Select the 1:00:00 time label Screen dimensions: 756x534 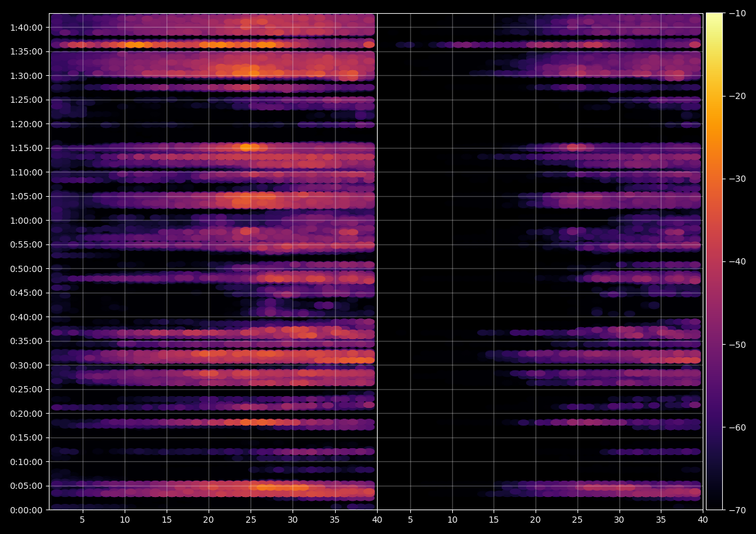(26, 221)
